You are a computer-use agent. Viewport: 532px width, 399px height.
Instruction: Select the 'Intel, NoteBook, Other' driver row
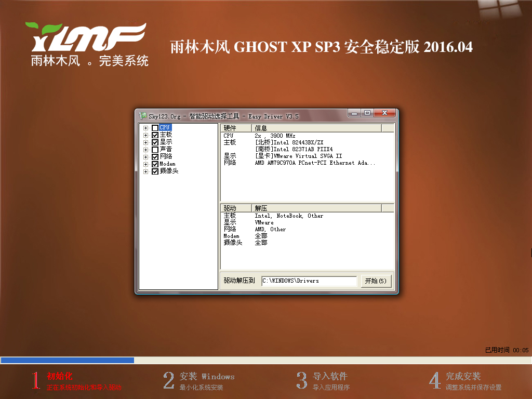(x=289, y=216)
